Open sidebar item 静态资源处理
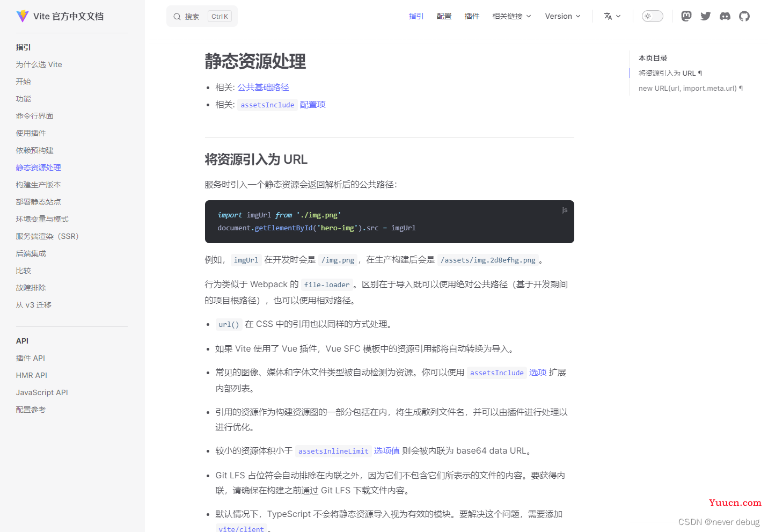The image size is (768, 532). pos(39,167)
